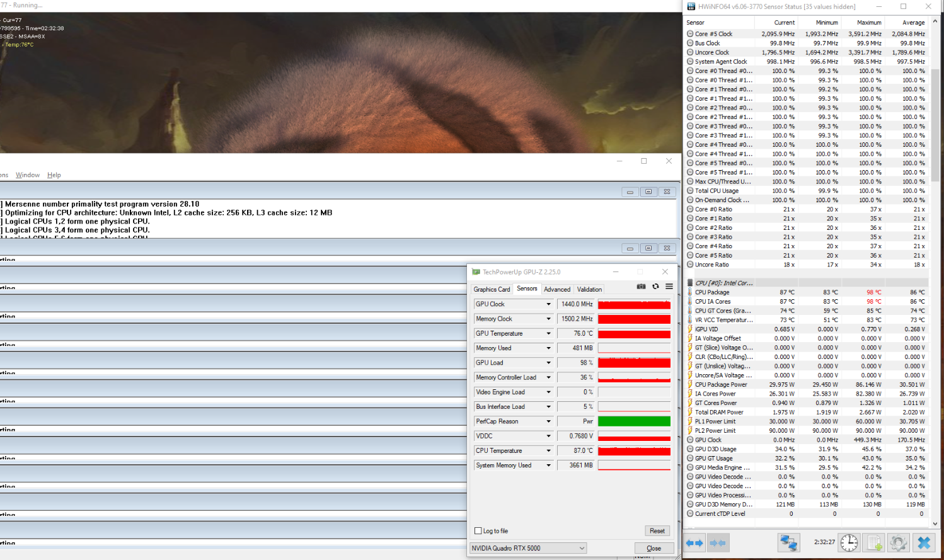
Task: Click the sensor icon beside Current cTDP Level
Action: coord(690,514)
